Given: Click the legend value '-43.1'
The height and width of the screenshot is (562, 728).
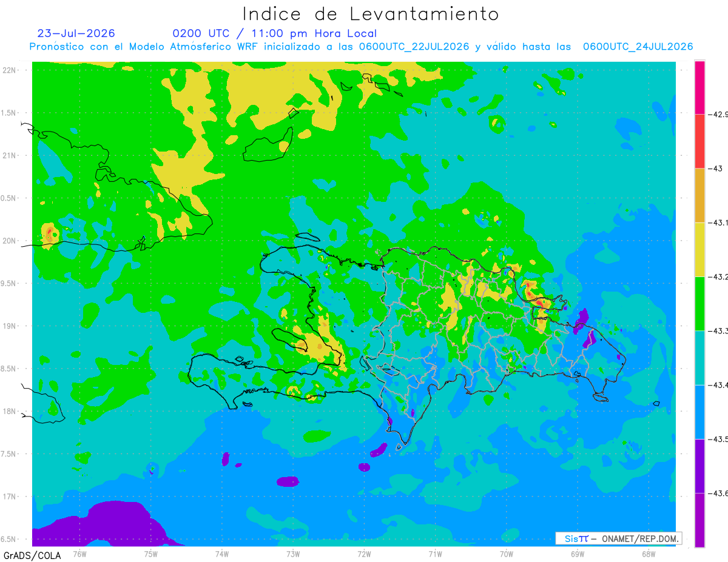Looking at the screenshot, I should pos(718,222).
